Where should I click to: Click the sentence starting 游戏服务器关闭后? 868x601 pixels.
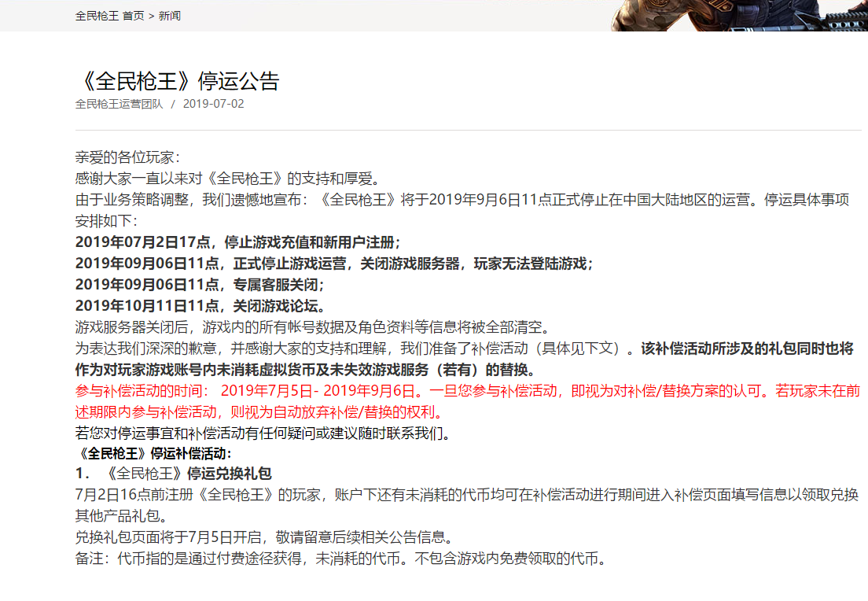click(x=314, y=326)
